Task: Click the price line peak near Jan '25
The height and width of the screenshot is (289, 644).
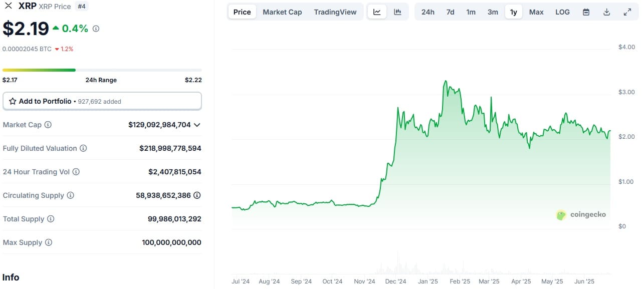Action: (x=445, y=81)
